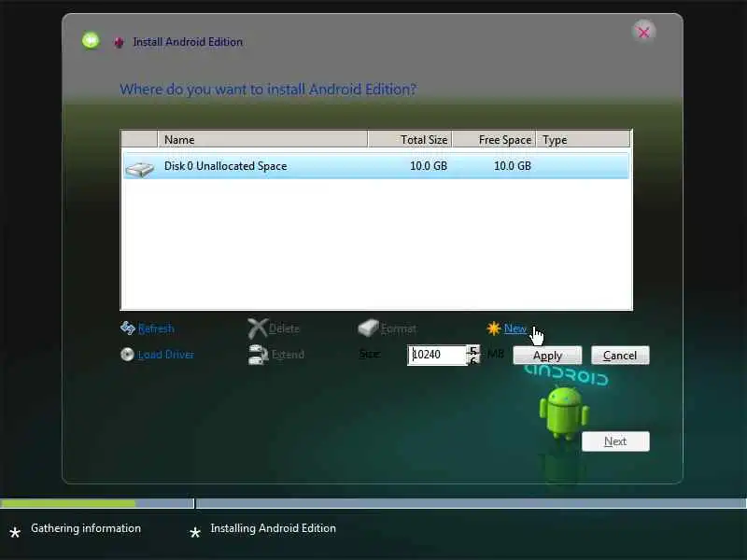Image resolution: width=747 pixels, height=560 pixels.
Task: Click the 10.0 GB Total Size value
Action: pos(429,166)
